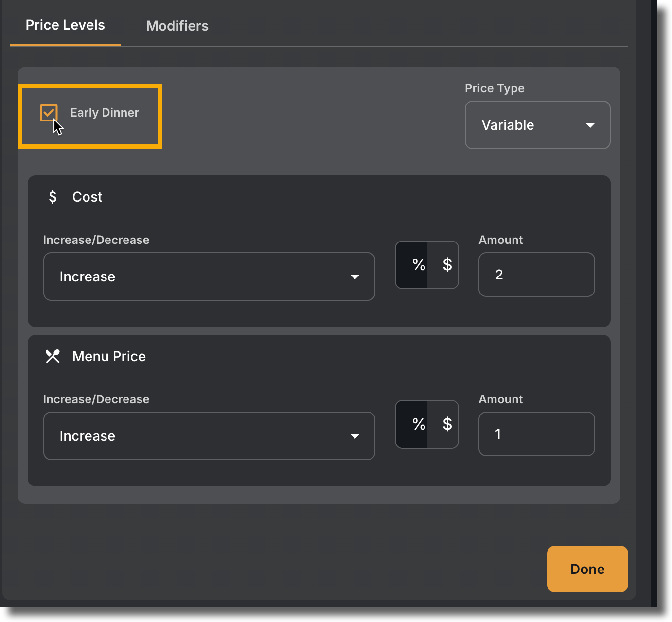Open the Price Type dropdown
Screen dimensions: 672x622
pos(537,125)
